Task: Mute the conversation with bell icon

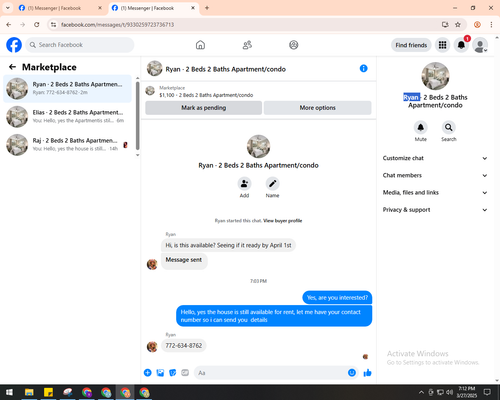Action: tap(421, 127)
